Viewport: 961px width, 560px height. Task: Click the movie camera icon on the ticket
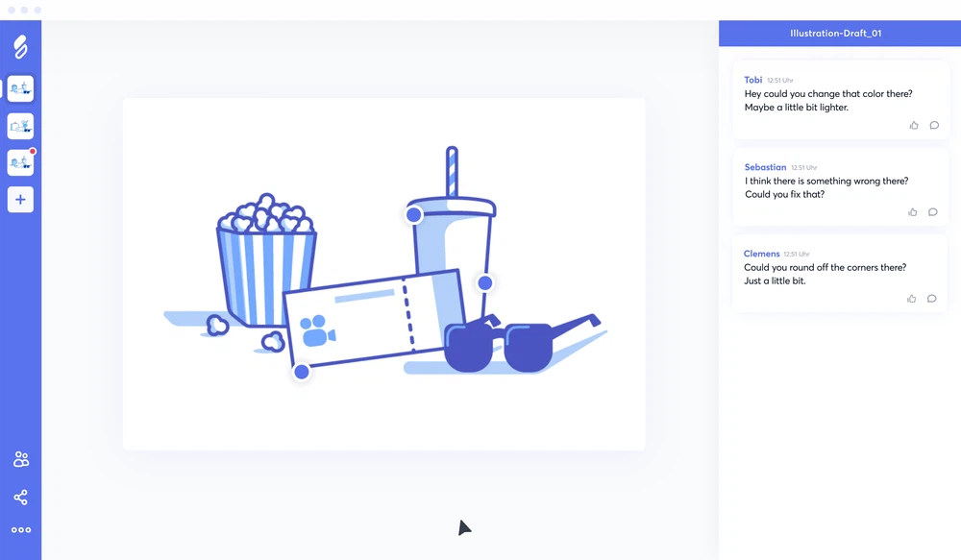pos(317,330)
